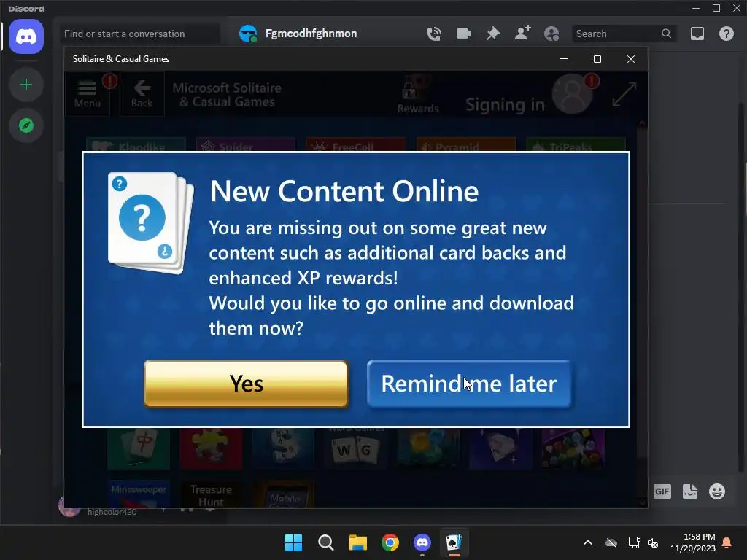Click Solitaire icon on the taskbar
Image resolution: width=747 pixels, height=560 pixels.
click(454, 542)
